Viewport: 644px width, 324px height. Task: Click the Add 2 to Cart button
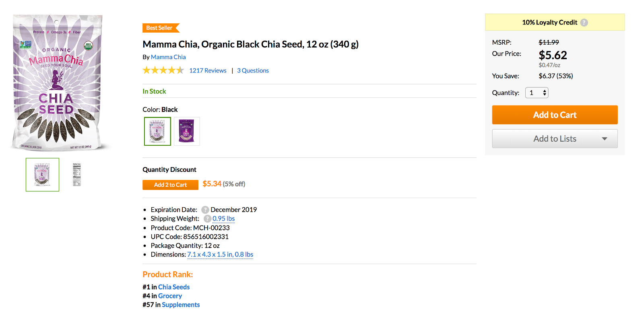coord(170,185)
